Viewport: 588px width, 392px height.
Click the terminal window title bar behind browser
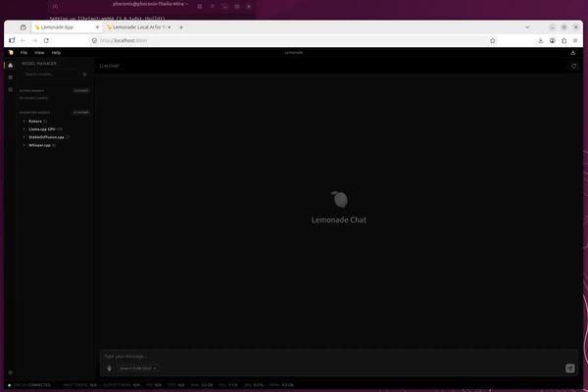pyautogui.click(x=150, y=5)
